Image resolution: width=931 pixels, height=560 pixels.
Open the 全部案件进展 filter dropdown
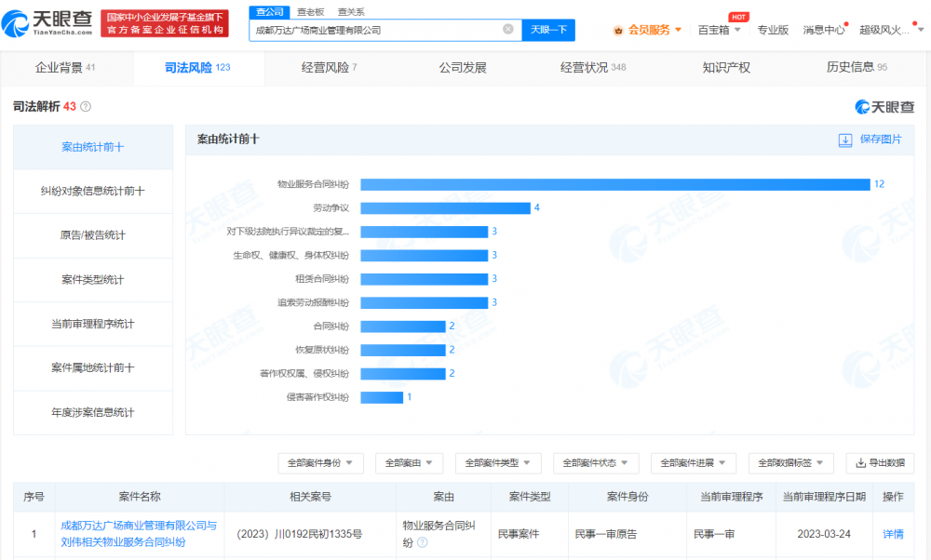(x=693, y=463)
